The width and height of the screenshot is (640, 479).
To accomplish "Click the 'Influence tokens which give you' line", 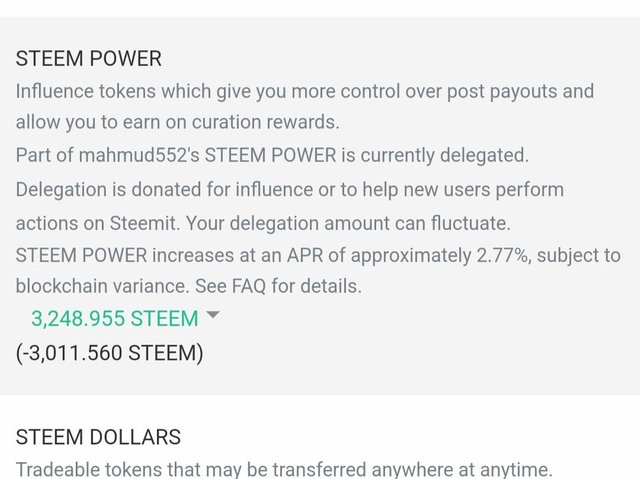I will point(140,92).
